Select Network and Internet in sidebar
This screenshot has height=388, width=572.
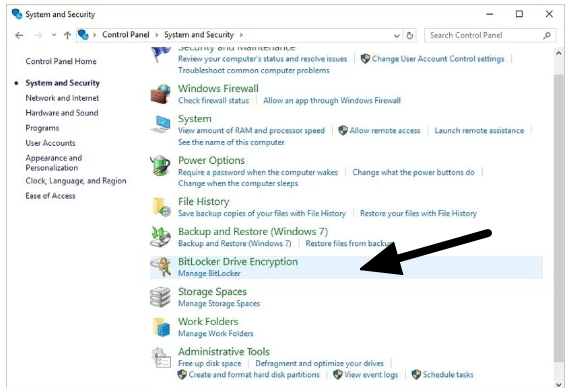coord(62,98)
